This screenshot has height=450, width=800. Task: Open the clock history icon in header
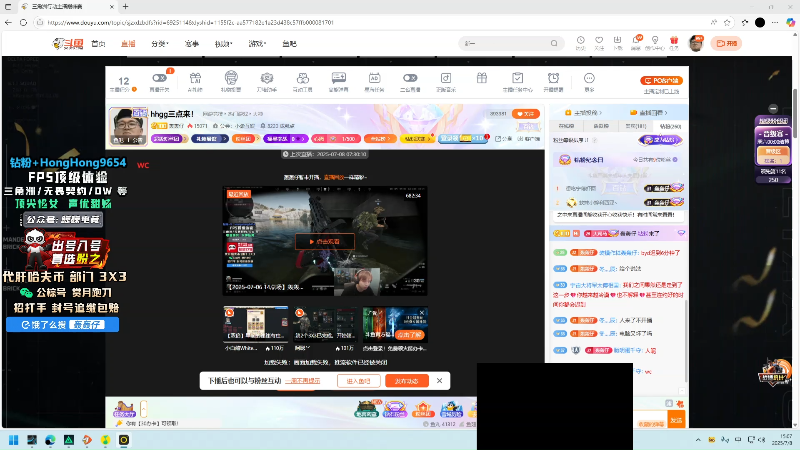point(581,40)
